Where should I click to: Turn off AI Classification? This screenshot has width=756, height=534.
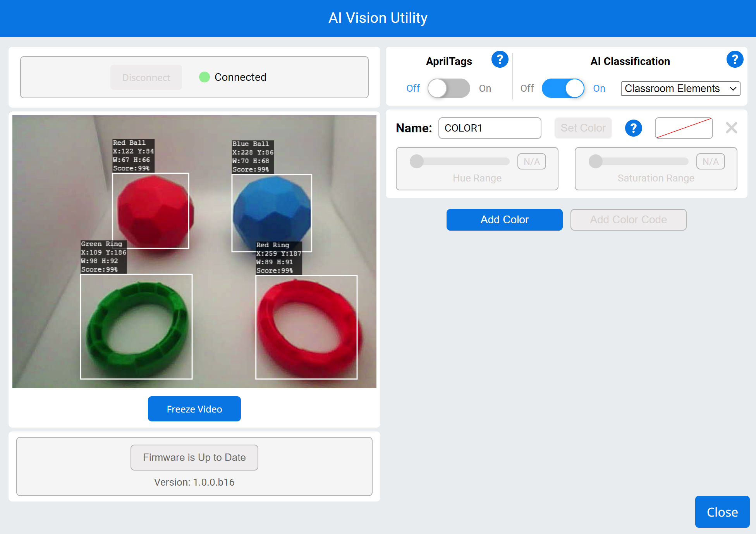(563, 88)
